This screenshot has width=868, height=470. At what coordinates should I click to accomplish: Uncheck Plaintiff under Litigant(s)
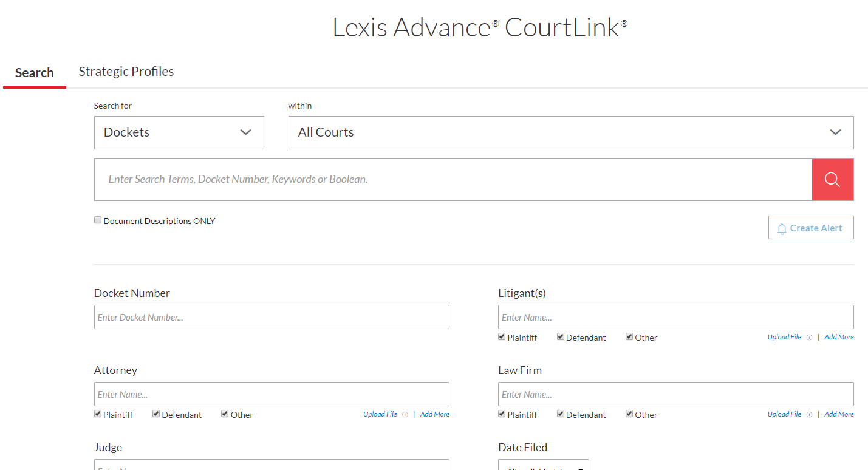[x=502, y=336]
